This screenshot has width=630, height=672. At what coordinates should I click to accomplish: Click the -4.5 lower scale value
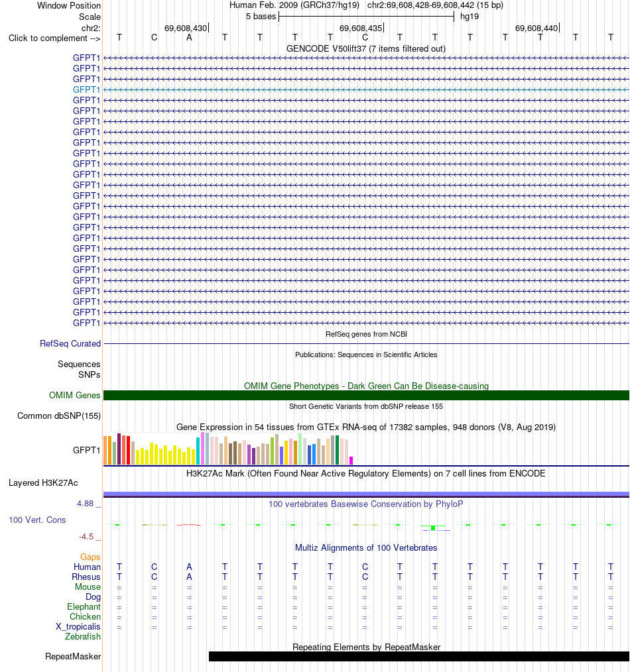coord(86,536)
